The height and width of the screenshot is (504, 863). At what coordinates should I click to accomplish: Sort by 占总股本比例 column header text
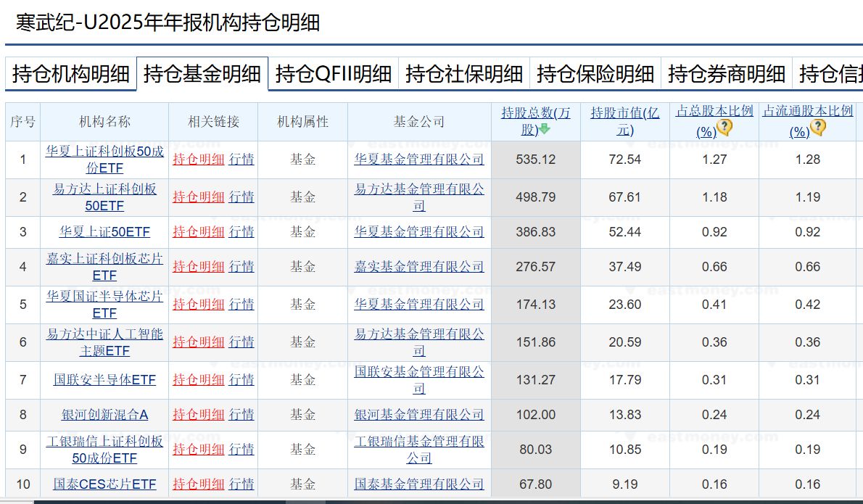click(x=714, y=112)
